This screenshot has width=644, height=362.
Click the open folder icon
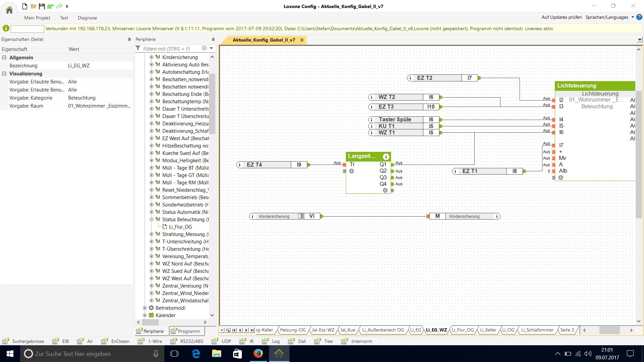coord(33,6)
